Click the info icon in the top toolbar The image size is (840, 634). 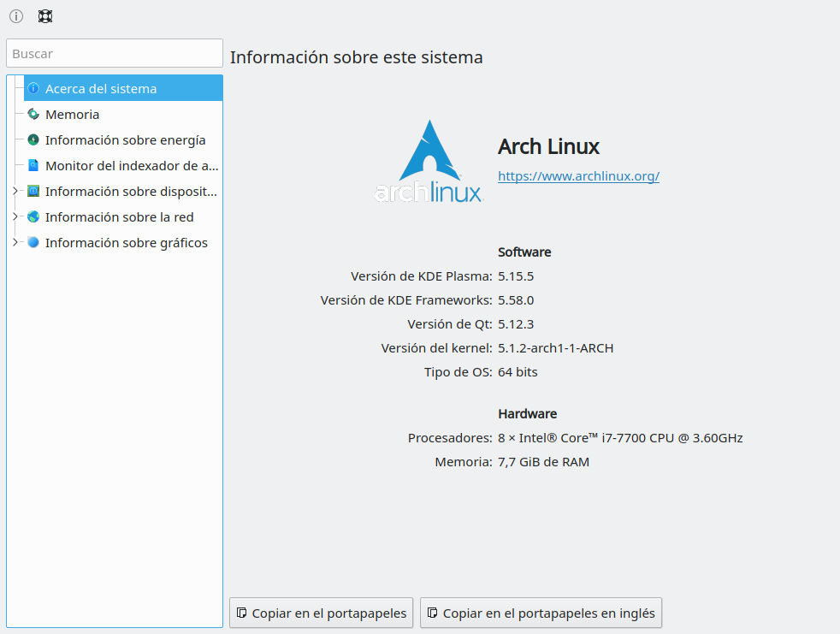click(x=16, y=16)
